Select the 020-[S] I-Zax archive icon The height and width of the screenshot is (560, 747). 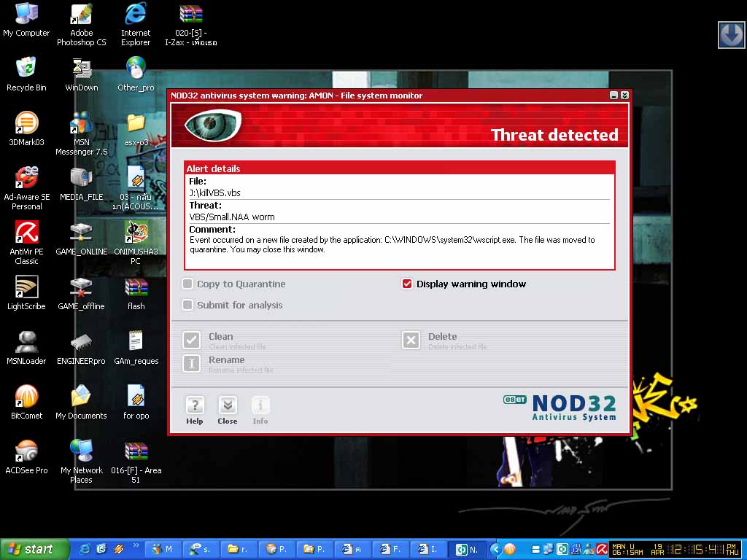(x=191, y=24)
